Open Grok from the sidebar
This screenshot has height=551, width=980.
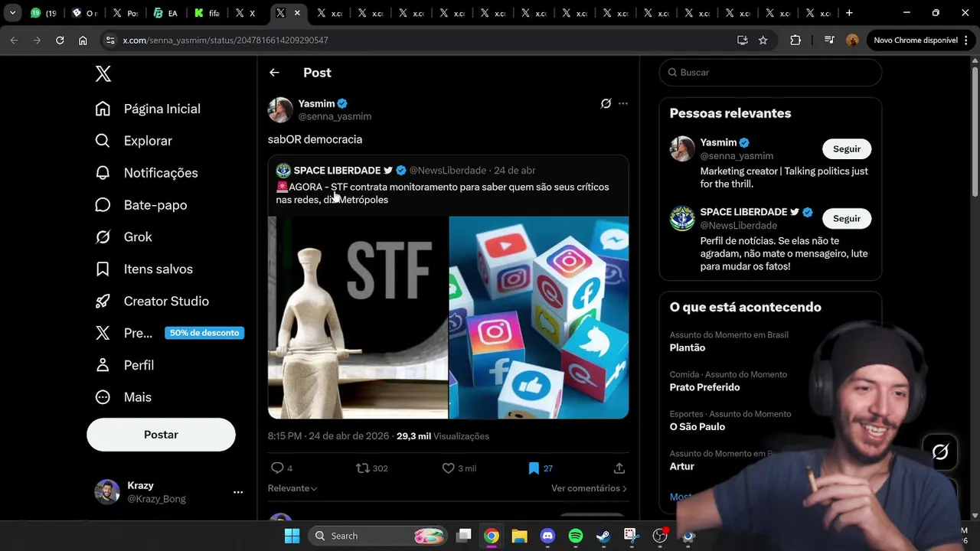[x=123, y=237]
